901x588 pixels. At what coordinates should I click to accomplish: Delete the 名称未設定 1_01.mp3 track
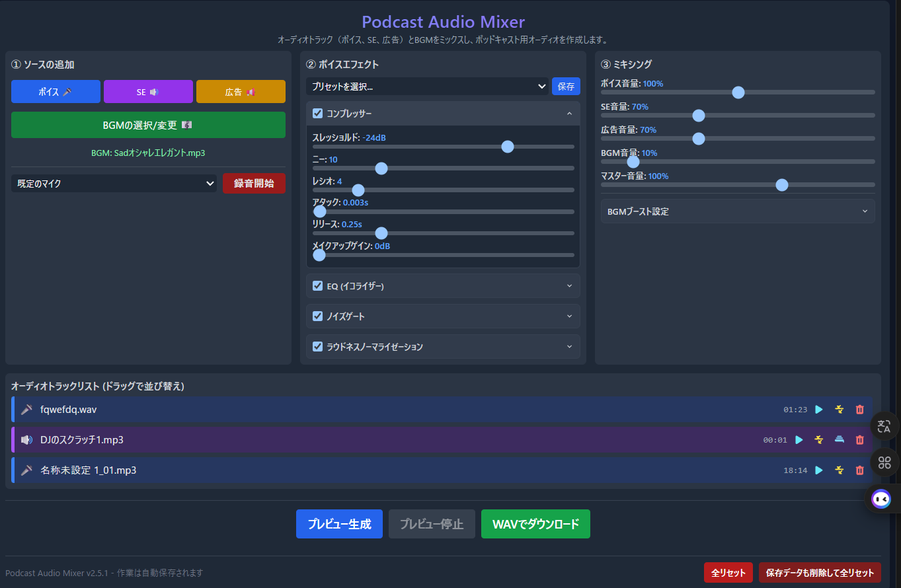pyautogui.click(x=859, y=470)
